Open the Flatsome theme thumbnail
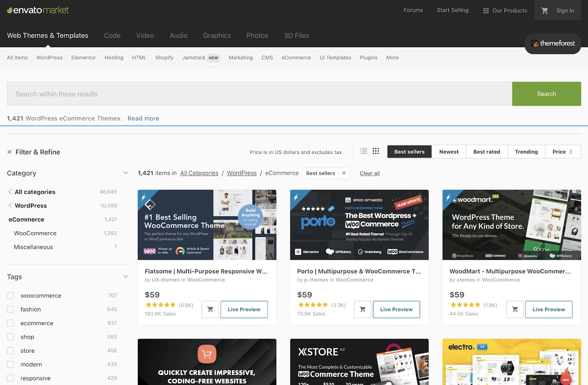Viewport: 588px width, 385px height. pos(207,225)
